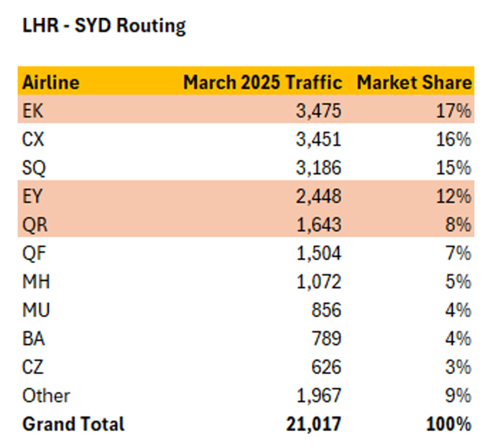Select the Grand Total row label
496x448 pixels.
point(73,425)
